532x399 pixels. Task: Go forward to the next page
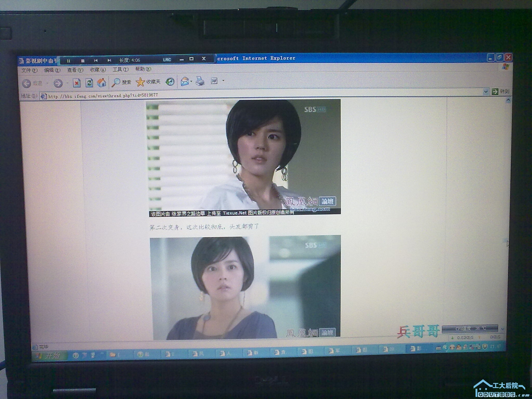(x=58, y=83)
